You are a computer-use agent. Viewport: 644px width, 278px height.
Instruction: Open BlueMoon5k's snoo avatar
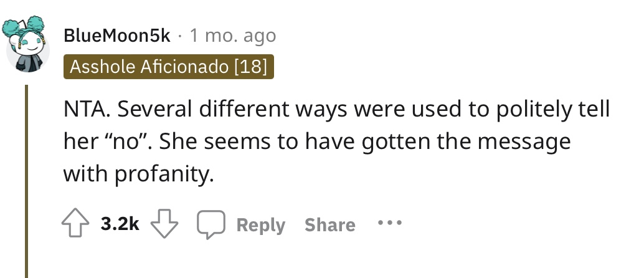[x=26, y=44]
